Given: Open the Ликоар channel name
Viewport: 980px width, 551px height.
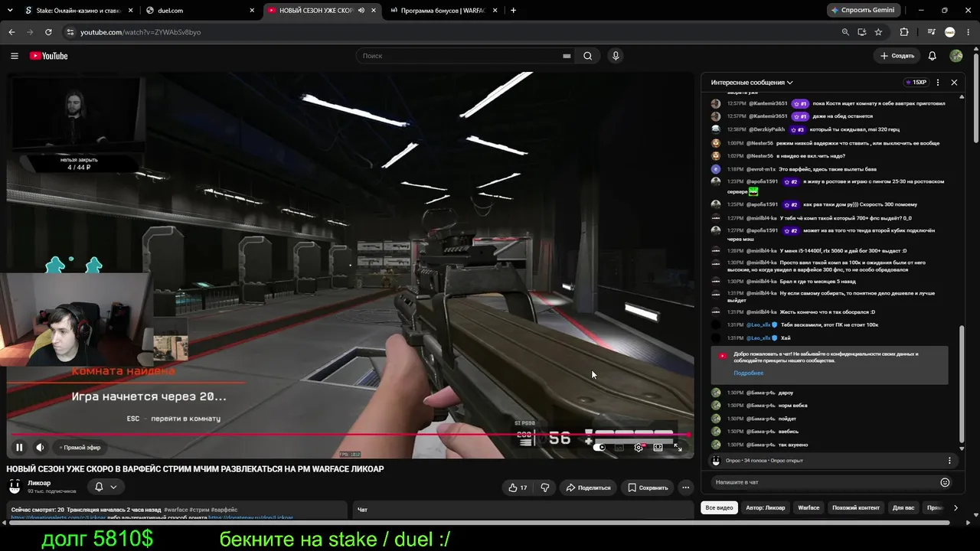Looking at the screenshot, I should pos(39,483).
